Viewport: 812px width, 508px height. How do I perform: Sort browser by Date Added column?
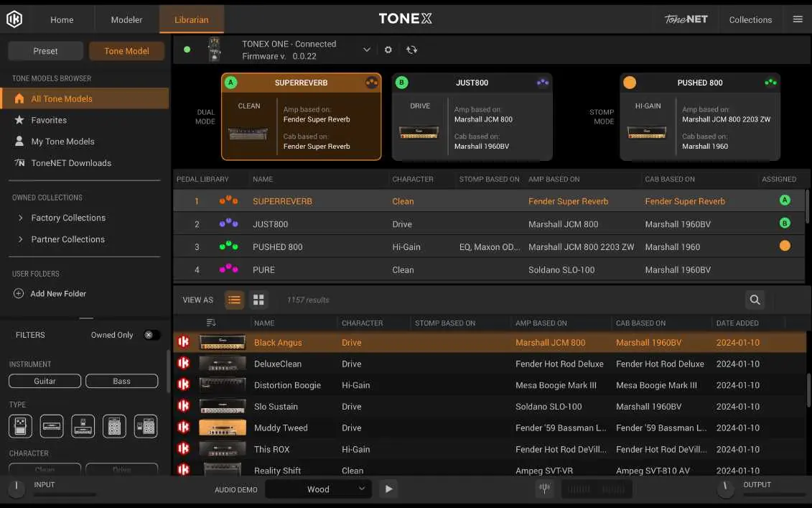pos(737,323)
